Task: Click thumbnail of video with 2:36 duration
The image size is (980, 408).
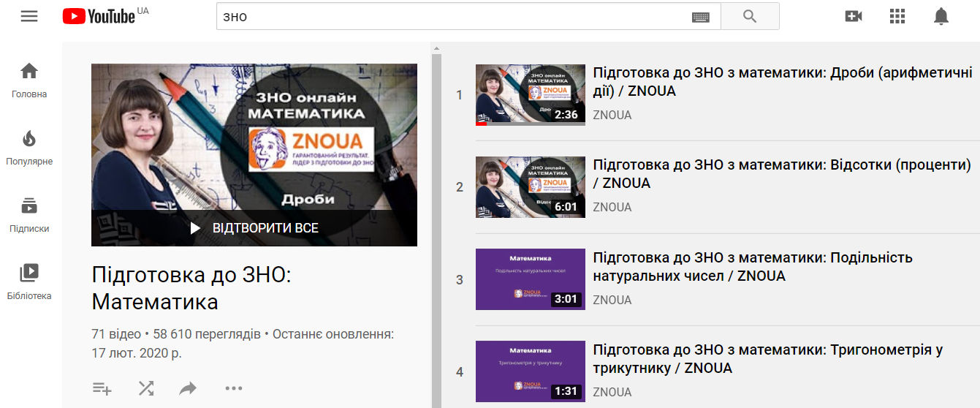Action: click(x=531, y=95)
